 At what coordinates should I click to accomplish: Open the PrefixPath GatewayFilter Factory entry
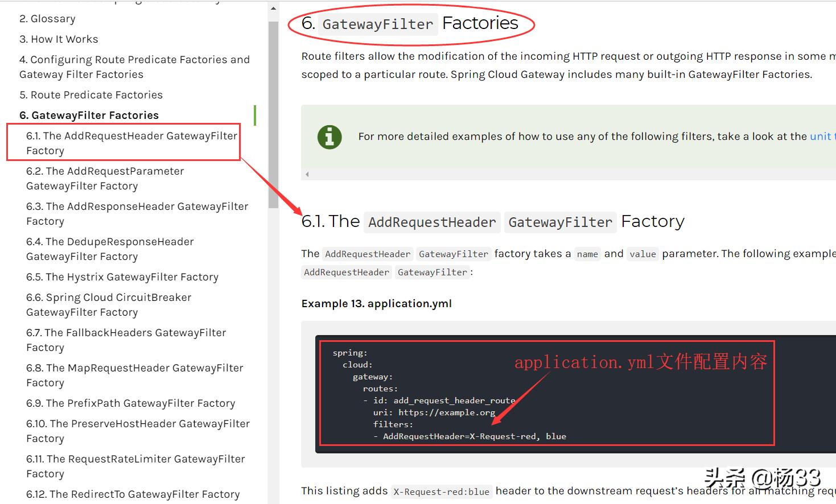(131, 403)
